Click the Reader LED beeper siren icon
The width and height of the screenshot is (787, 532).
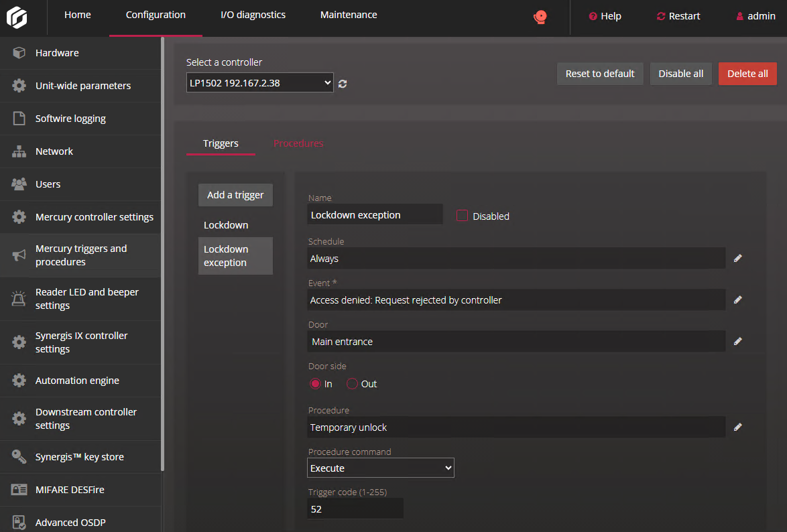[x=19, y=299]
